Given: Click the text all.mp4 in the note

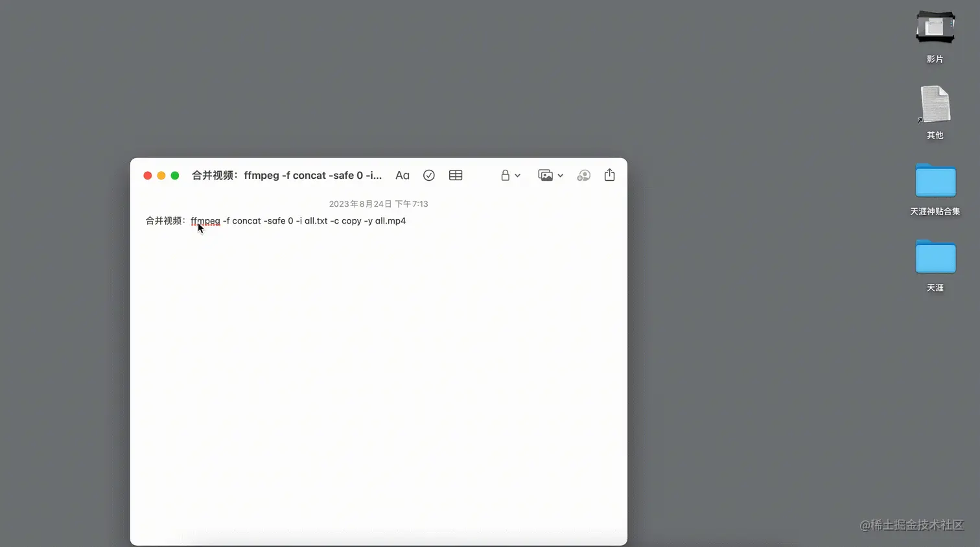Looking at the screenshot, I should (x=390, y=221).
